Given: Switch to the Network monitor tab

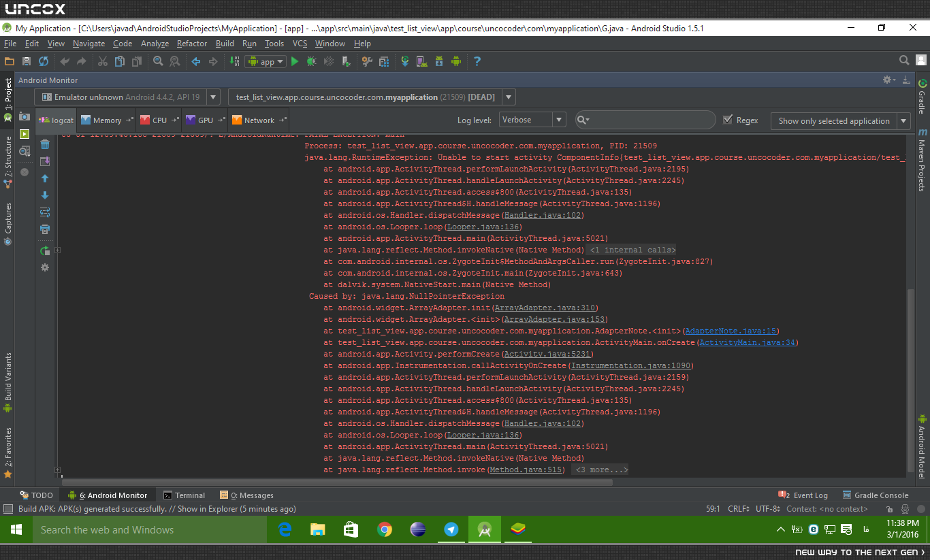Looking at the screenshot, I should [x=259, y=120].
